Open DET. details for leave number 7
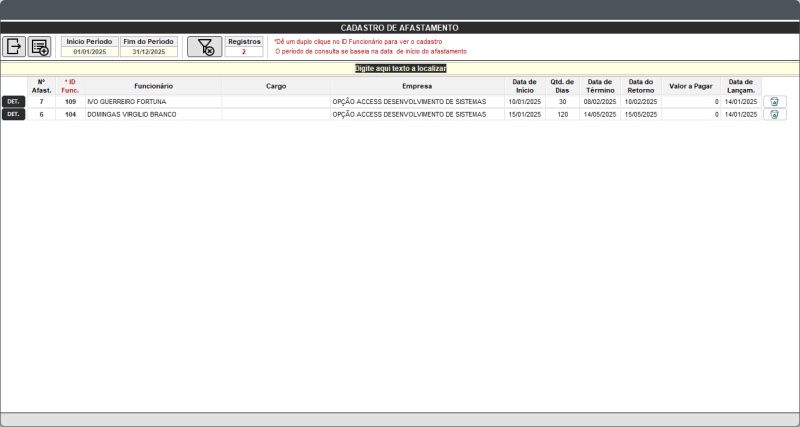The height and width of the screenshot is (427, 800). pos(13,102)
